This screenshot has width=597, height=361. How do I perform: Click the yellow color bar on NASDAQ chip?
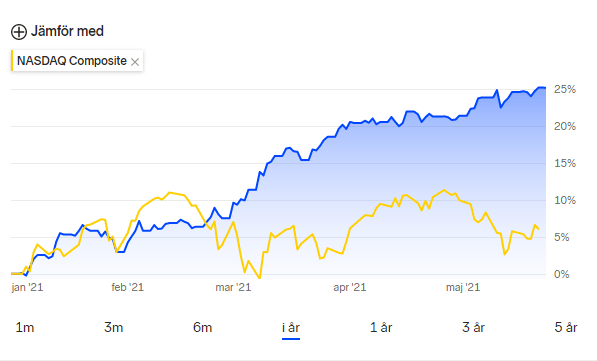[12, 61]
